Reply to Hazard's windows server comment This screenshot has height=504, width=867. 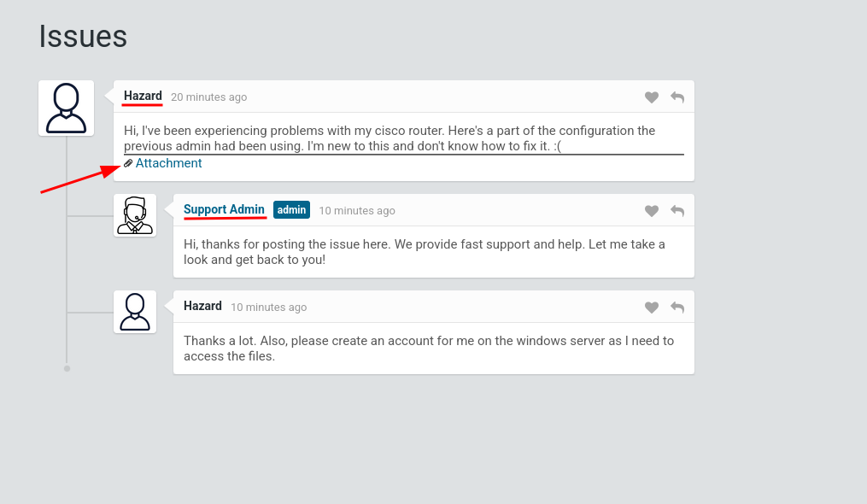pyautogui.click(x=677, y=308)
